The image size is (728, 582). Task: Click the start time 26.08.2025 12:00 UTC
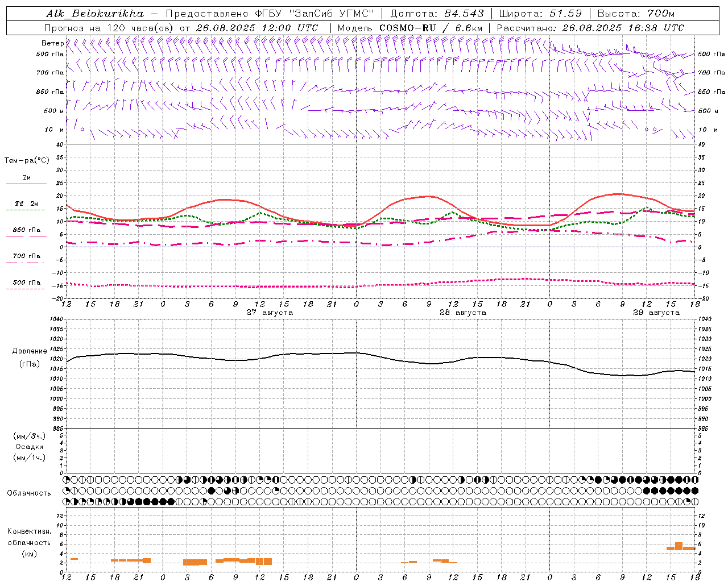pyautogui.click(x=257, y=28)
